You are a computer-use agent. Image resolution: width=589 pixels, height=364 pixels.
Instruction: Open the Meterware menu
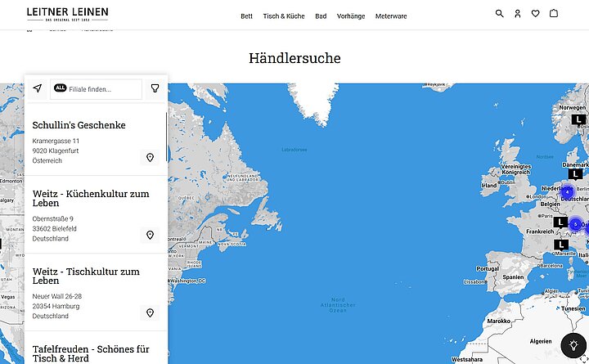[x=391, y=16]
